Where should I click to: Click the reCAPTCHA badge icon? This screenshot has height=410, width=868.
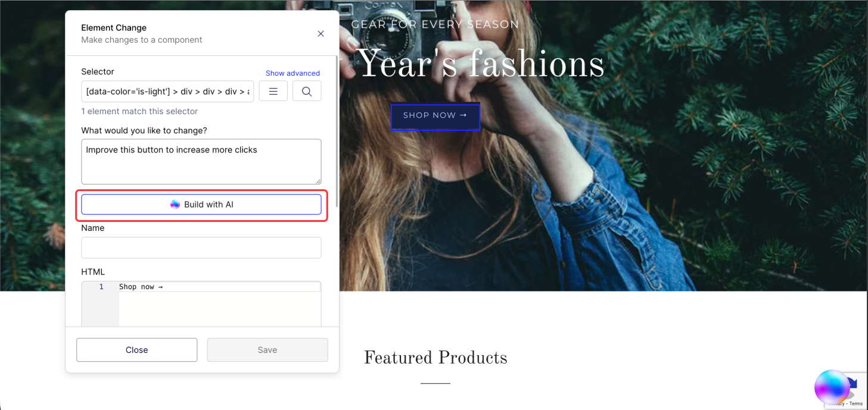[x=858, y=386]
